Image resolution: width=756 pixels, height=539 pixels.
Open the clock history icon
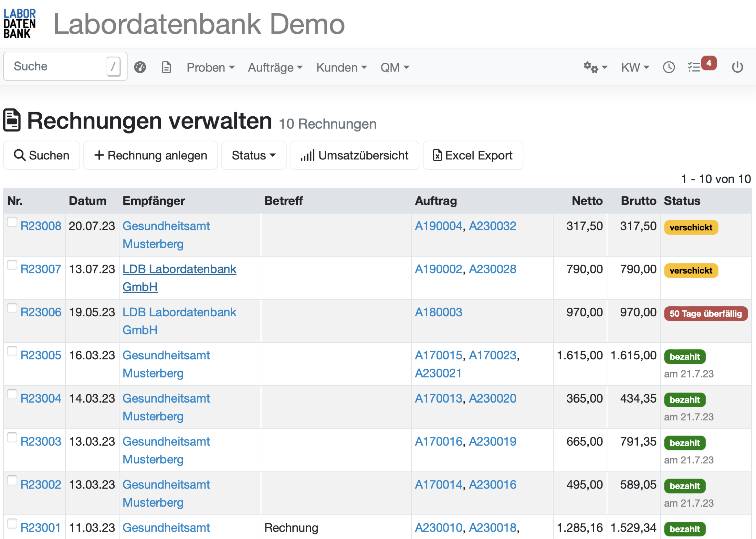(x=669, y=67)
